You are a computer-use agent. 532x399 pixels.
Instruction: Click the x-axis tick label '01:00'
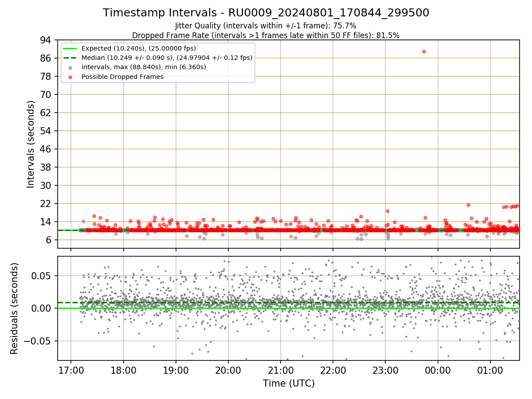pyautogui.click(x=490, y=370)
